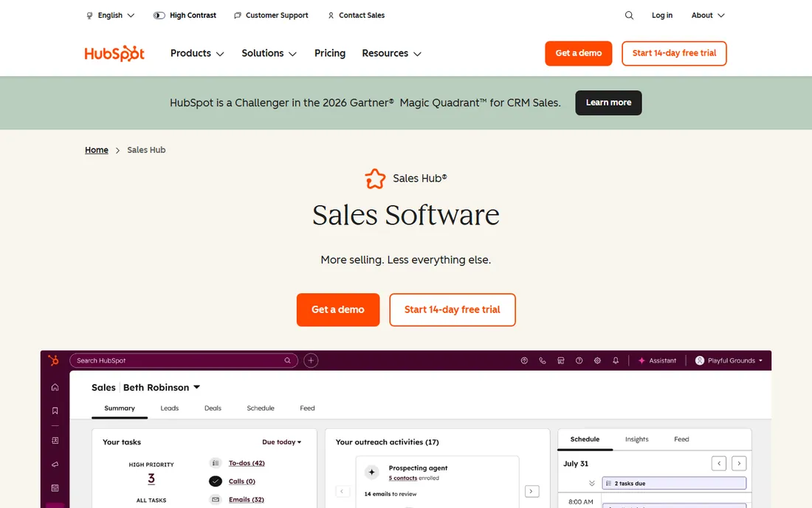The width and height of the screenshot is (812, 508).
Task: Click the Playful Grounds account avatar
Action: coord(700,360)
